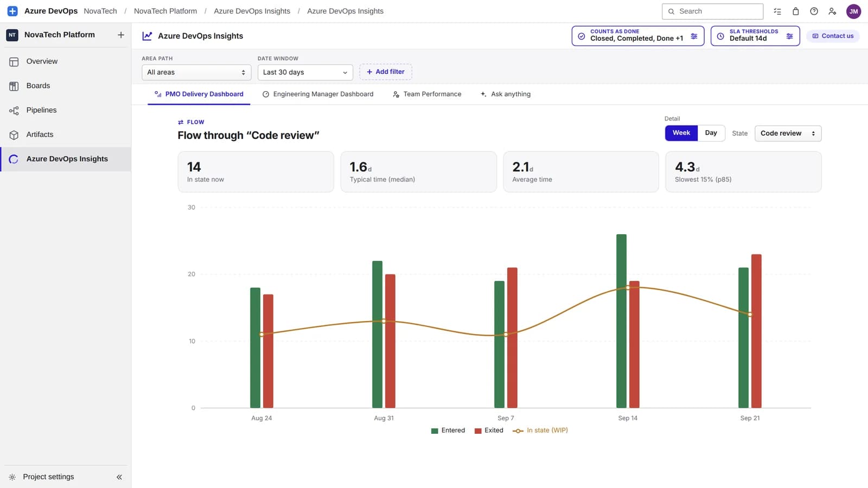
Task: Click the SLA thresholds clock icon
Action: click(720, 36)
